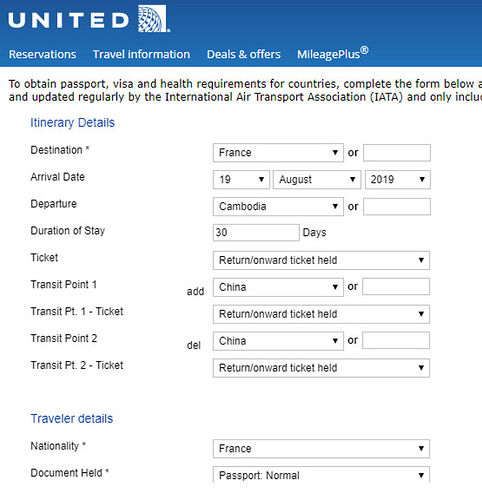The image size is (482, 500).
Task: Open the Reservations menu
Action: (x=42, y=54)
